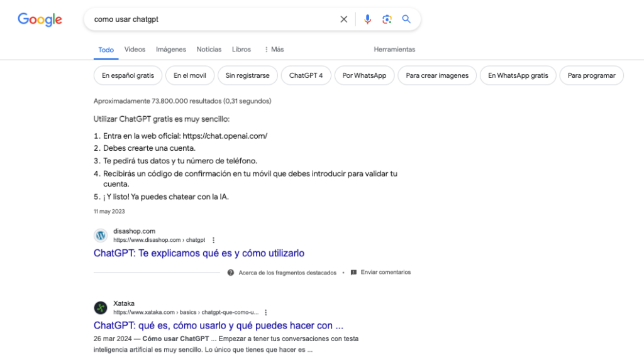
Task: Select the Todo results tab
Action: pyautogui.click(x=106, y=50)
